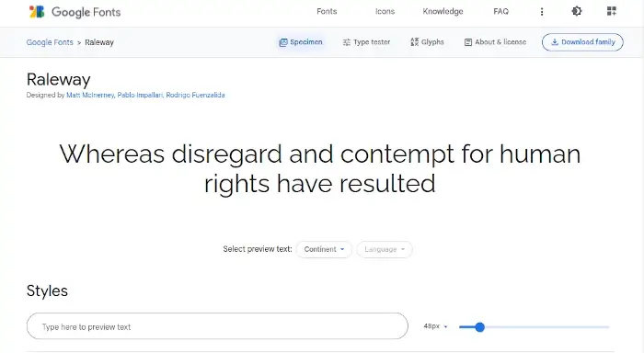Open the Fonts navigation item
The height and width of the screenshot is (353, 644).
(x=327, y=12)
